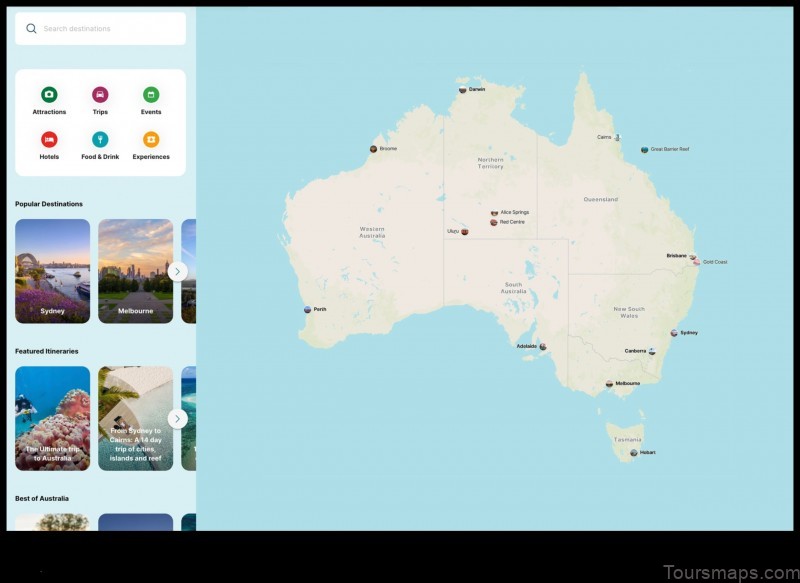Advance the Featured Itineraries carousel arrow
This screenshot has height=583, width=800.
coord(178,419)
